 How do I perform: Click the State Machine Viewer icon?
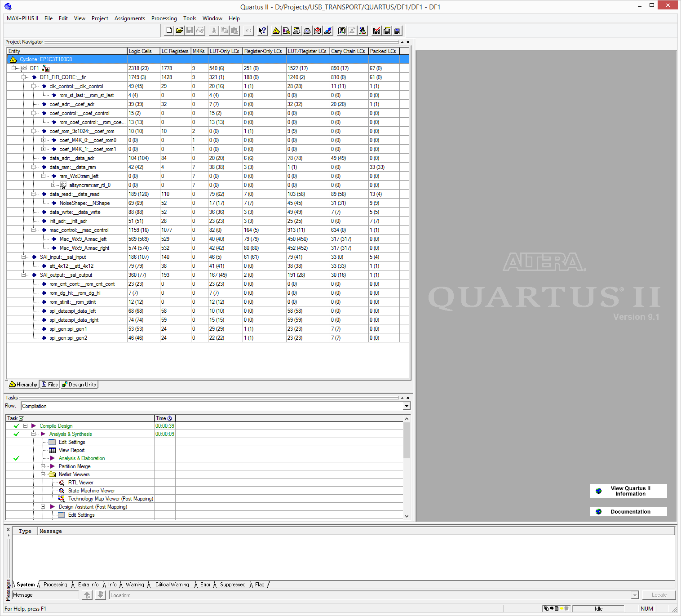pos(62,491)
